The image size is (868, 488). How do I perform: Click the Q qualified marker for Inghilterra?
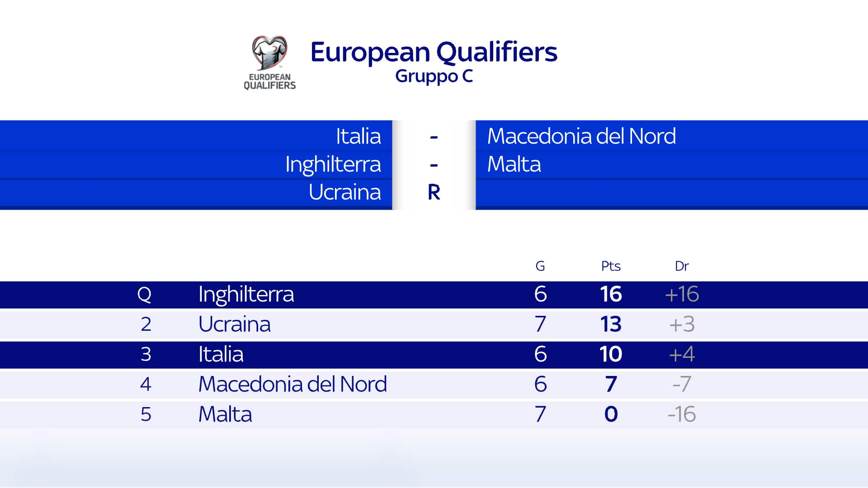(x=144, y=295)
